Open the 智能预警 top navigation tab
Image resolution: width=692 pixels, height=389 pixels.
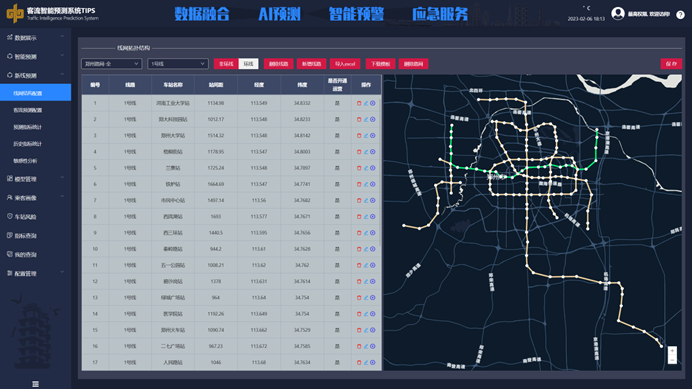tap(356, 14)
